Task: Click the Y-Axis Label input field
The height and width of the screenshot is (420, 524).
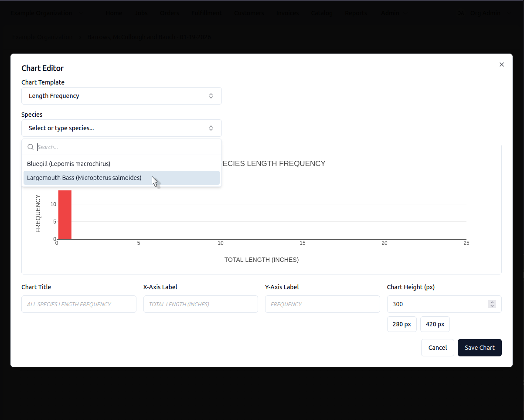Action: point(323,304)
